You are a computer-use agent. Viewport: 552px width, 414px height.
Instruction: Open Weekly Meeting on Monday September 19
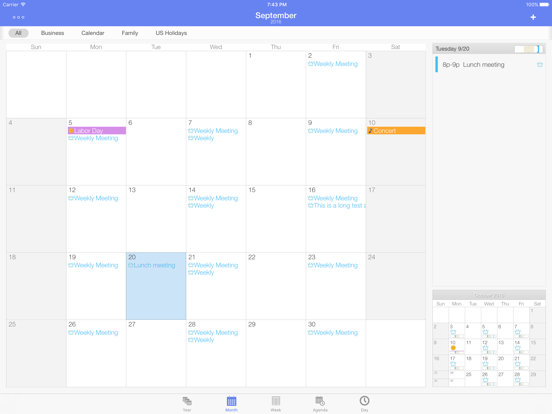pos(93,265)
